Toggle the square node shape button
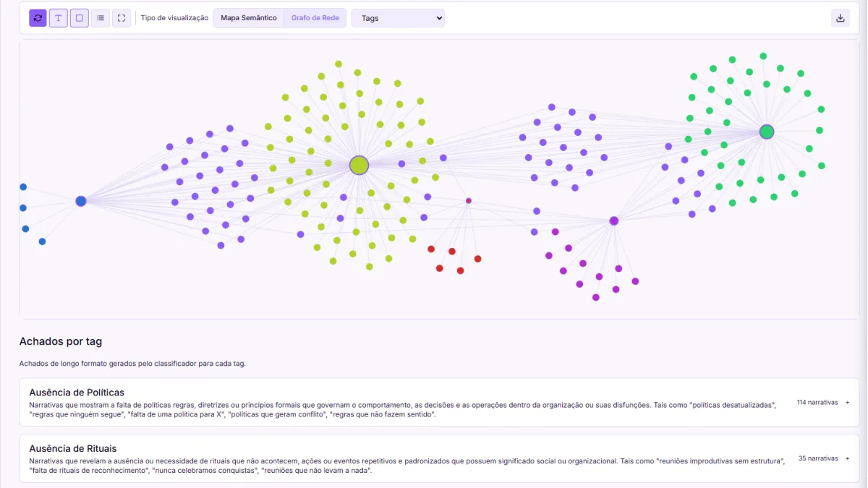Screen dimensions: 868x488 click(80, 18)
